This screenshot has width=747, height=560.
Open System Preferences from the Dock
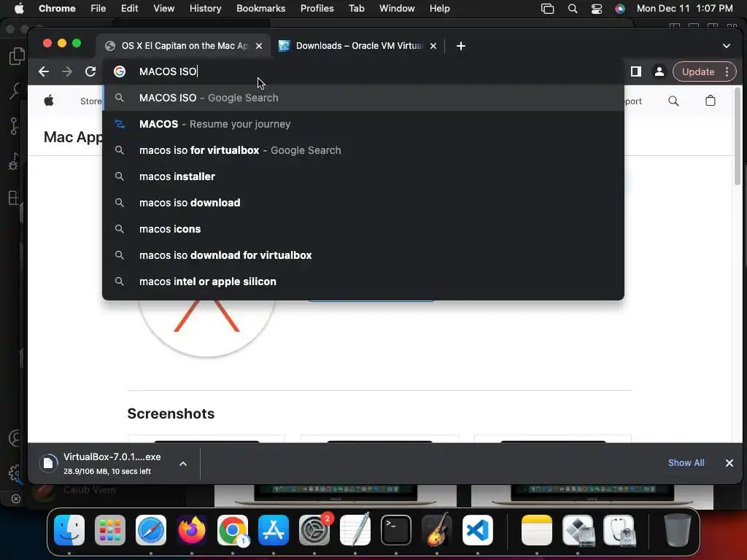[x=314, y=530]
